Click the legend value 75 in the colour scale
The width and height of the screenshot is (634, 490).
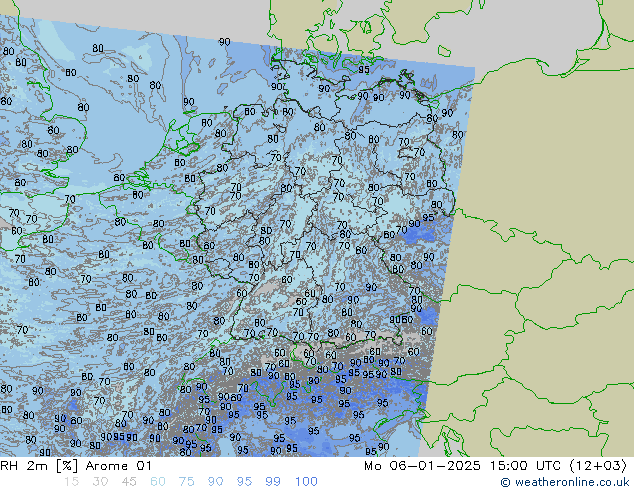point(186,482)
